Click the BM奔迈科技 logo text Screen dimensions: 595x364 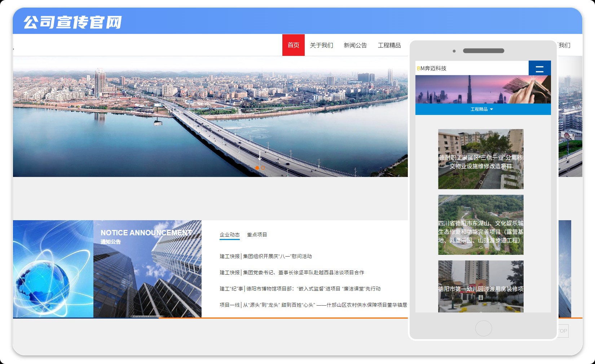coord(432,68)
